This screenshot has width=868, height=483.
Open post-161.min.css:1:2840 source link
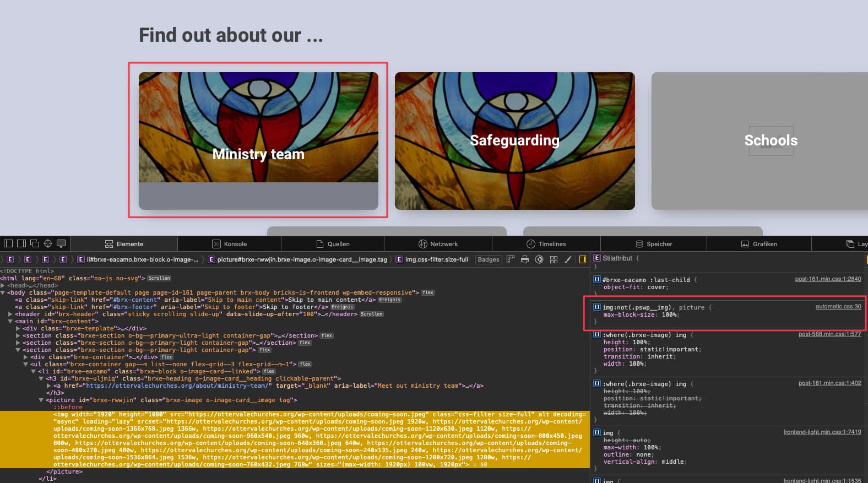click(828, 279)
